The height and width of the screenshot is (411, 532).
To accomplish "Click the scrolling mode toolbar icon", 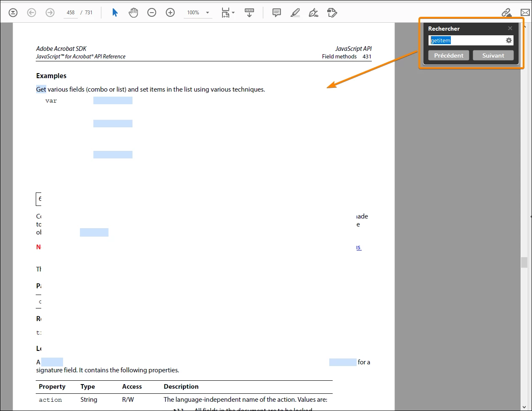I will (x=249, y=13).
